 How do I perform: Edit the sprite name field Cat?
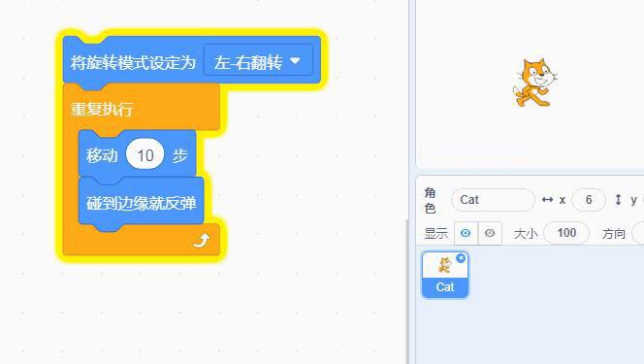point(493,200)
